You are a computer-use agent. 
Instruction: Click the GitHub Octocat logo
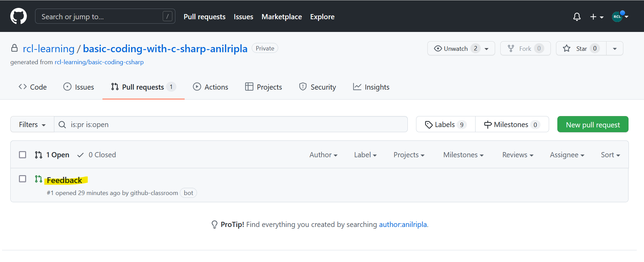19,16
